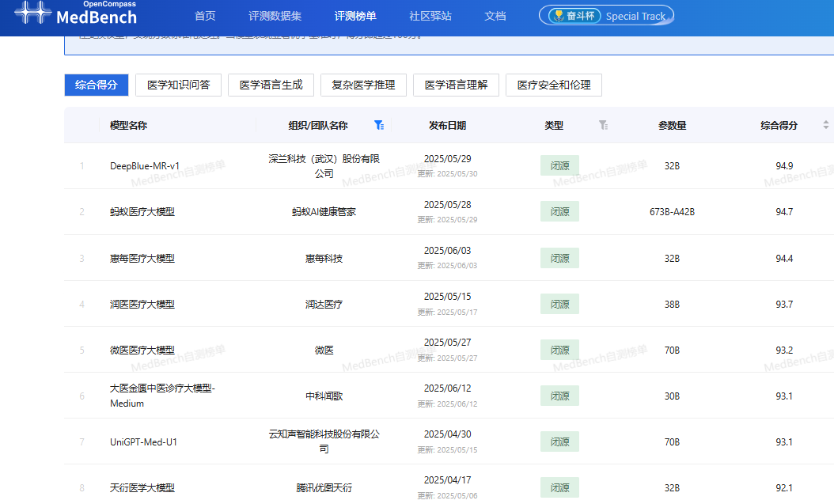Open the 社区驿站 navigation item
The width and height of the screenshot is (834, 504).
430,16
